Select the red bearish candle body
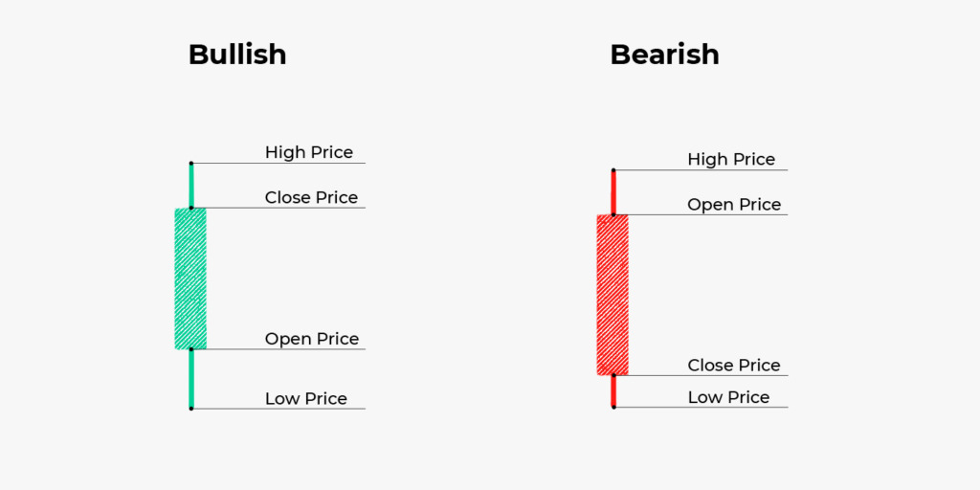Screen dimensions: 980x490 point(612,294)
